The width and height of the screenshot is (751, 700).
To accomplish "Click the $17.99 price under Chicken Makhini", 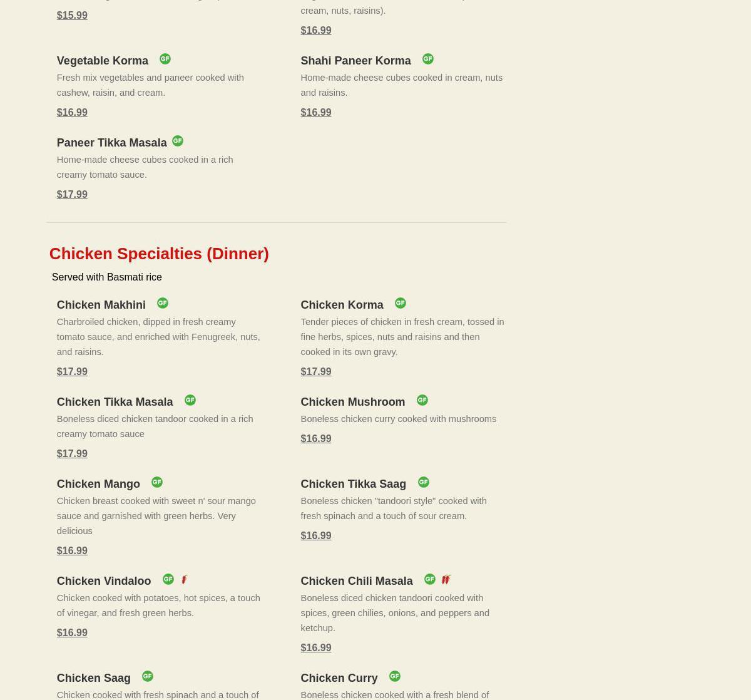I will (72, 371).
